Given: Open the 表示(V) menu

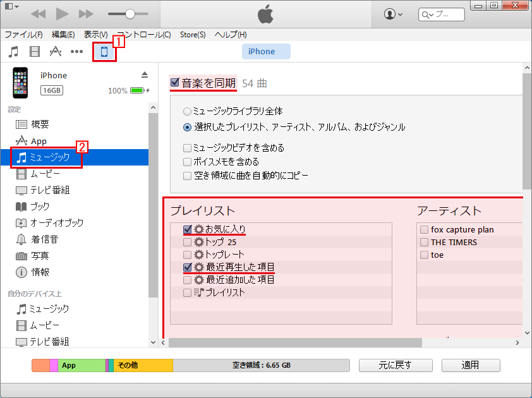Looking at the screenshot, I should click(x=95, y=35).
